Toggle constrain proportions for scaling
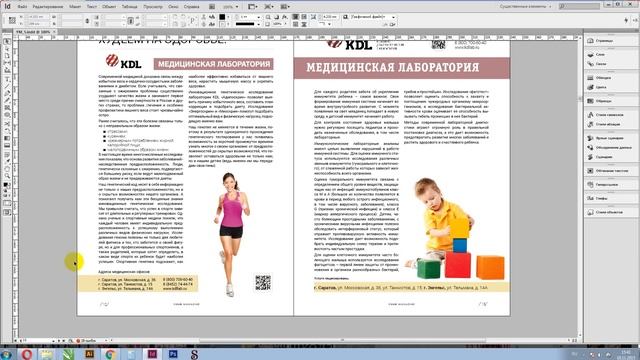Viewport: 640px width, 360px height. point(131,20)
